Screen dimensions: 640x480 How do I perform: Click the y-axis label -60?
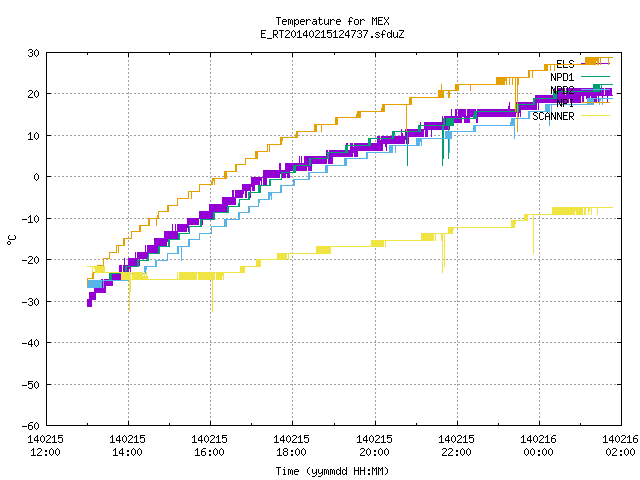pyautogui.click(x=31, y=426)
